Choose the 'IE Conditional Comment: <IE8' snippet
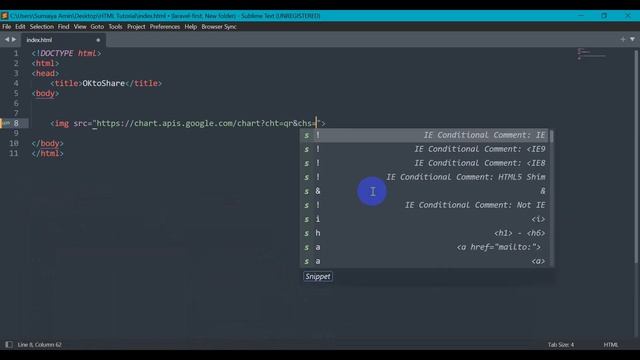The height and width of the screenshot is (360, 640). click(x=425, y=163)
